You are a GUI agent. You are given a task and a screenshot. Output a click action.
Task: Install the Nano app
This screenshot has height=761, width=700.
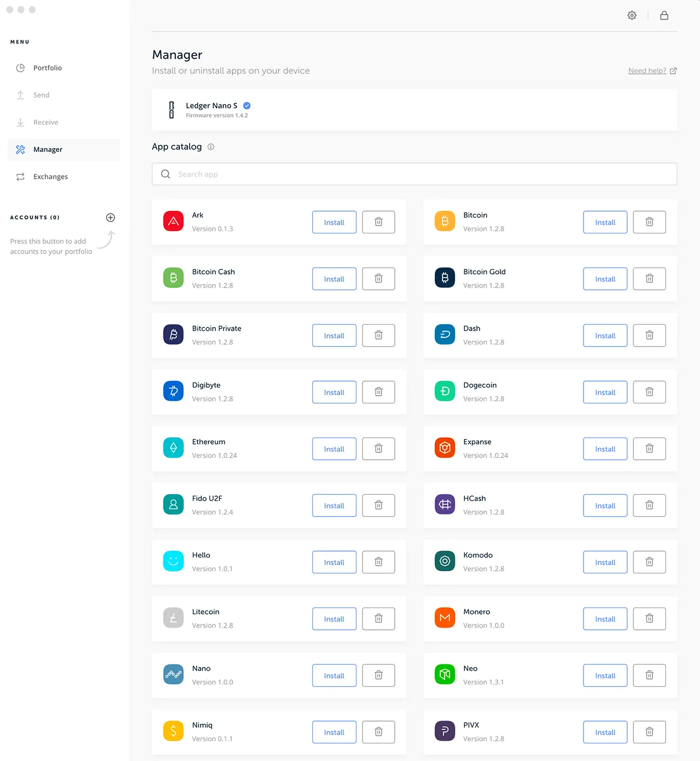click(x=334, y=675)
